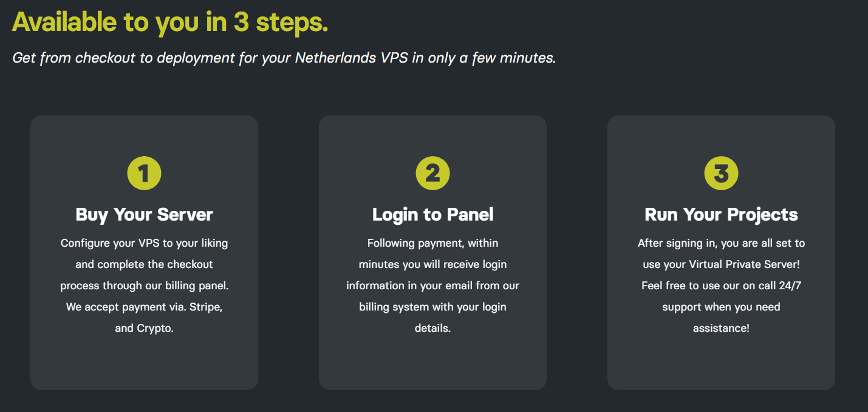This screenshot has width=868, height=412.
Task: Click the 'assistance!' text in third card
Action: [721, 328]
